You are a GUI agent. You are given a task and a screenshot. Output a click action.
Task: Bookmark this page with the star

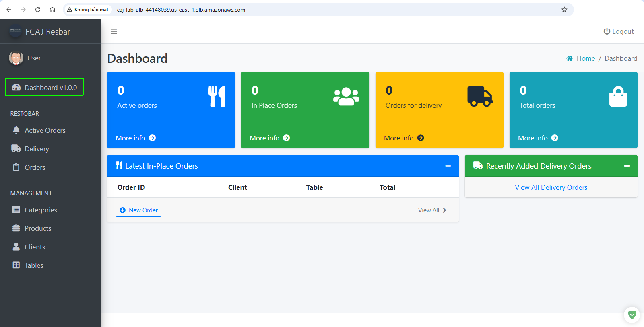pos(564,10)
